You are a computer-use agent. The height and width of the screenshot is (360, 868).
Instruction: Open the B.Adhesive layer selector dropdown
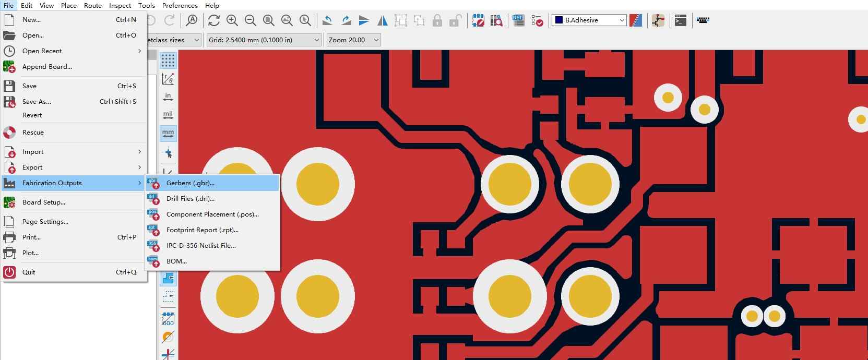coord(589,20)
